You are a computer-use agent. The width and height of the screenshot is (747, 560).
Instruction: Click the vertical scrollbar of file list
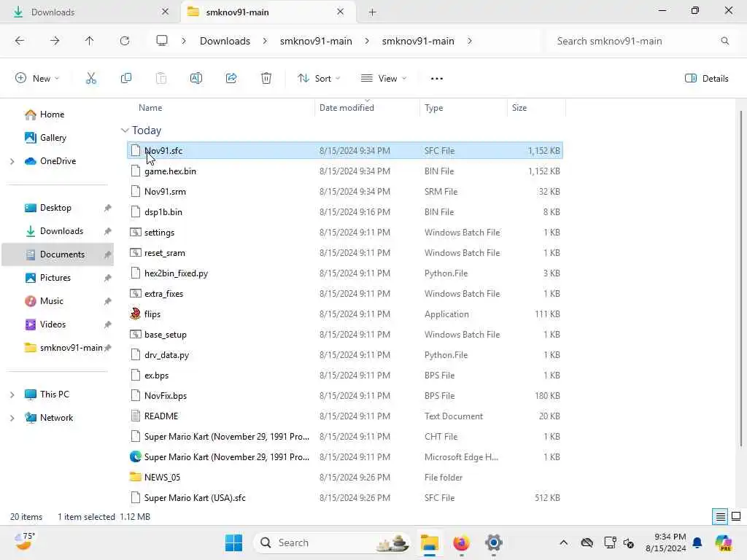[x=741, y=279]
